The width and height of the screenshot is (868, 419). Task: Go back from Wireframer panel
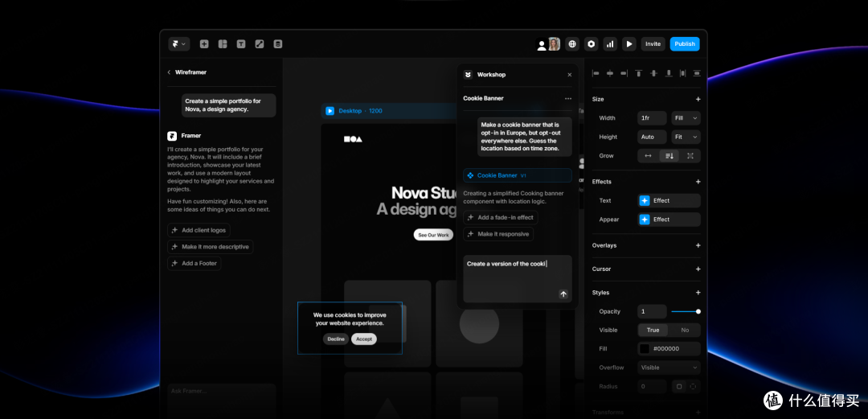[169, 72]
